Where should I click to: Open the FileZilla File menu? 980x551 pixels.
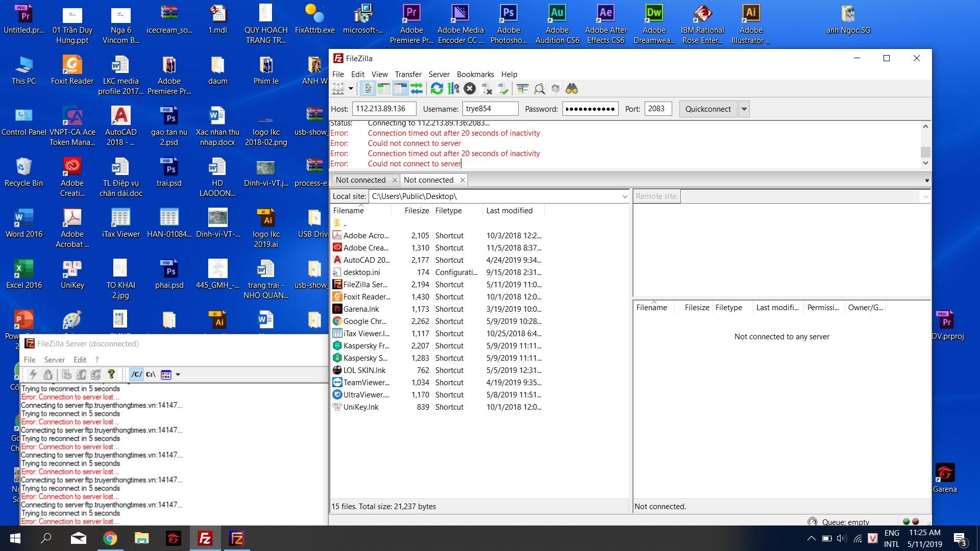pos(338,74)
